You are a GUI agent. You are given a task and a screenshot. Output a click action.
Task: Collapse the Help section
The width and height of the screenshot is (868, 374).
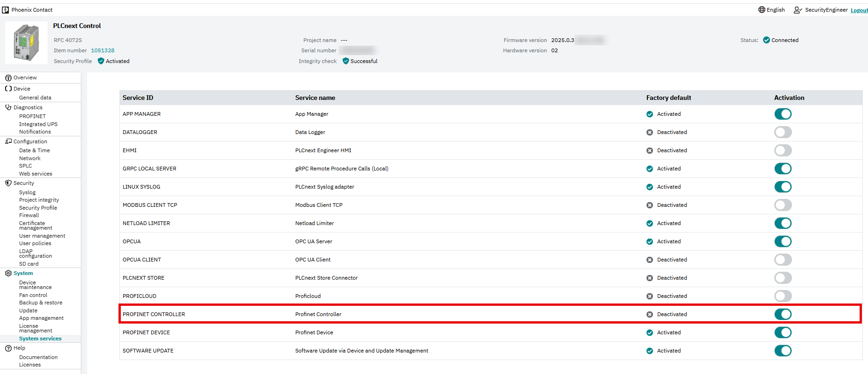point(20,348)
